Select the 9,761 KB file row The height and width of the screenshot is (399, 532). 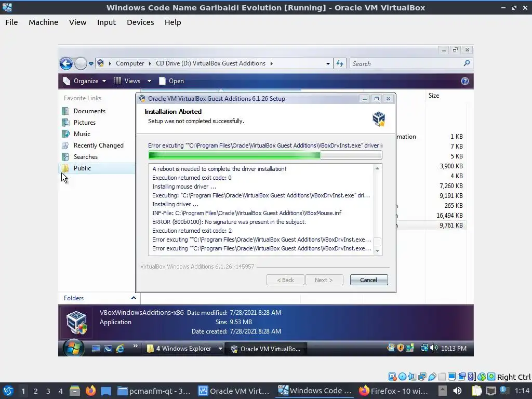432,225
